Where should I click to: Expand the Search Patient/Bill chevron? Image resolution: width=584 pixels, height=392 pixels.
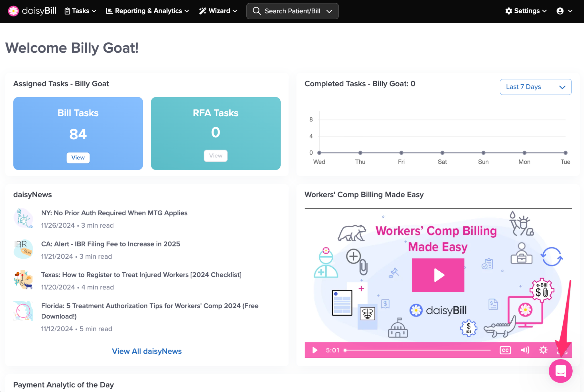pos(329,11)
